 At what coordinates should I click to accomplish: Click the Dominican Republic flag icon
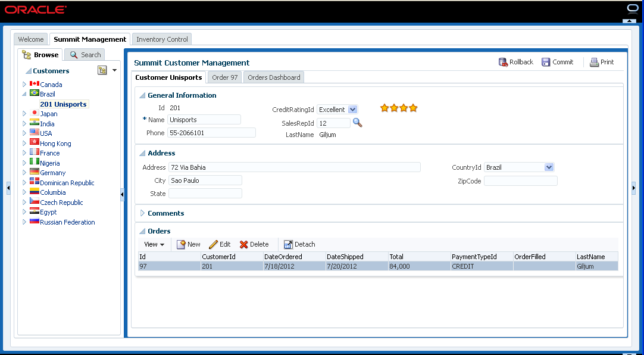pyautogui.click(x=35, y=182)
